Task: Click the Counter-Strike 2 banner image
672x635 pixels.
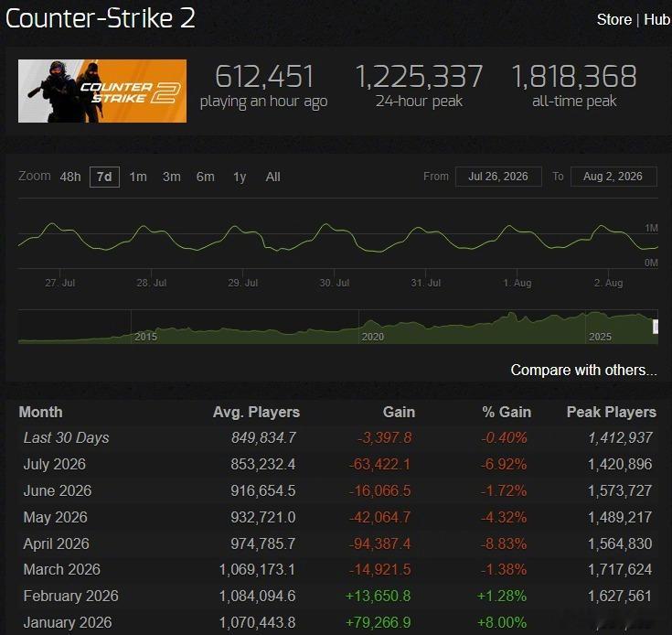Action: point(102,91)
